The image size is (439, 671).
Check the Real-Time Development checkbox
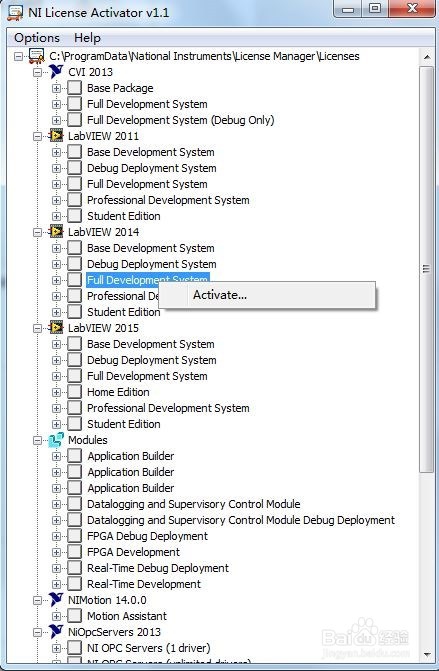point(74,584)
